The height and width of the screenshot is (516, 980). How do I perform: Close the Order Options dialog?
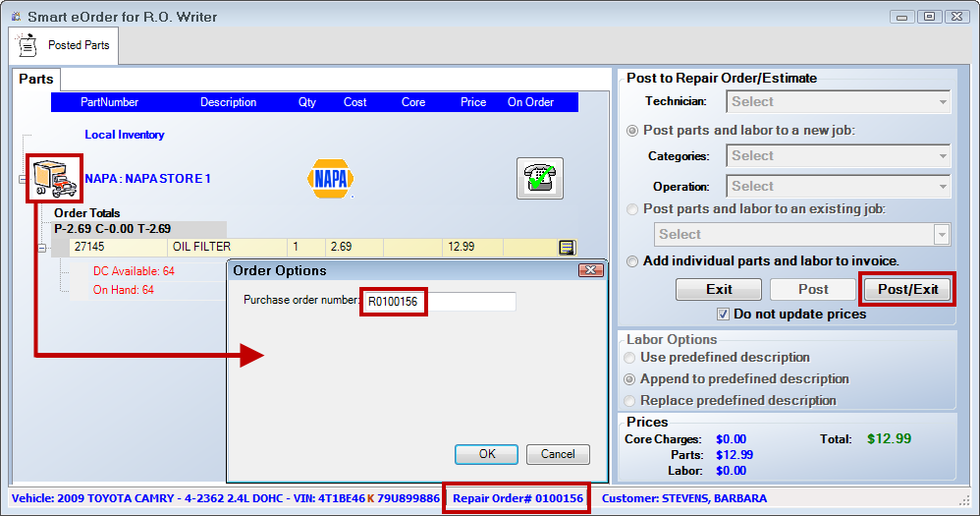[x=590, y=270]
